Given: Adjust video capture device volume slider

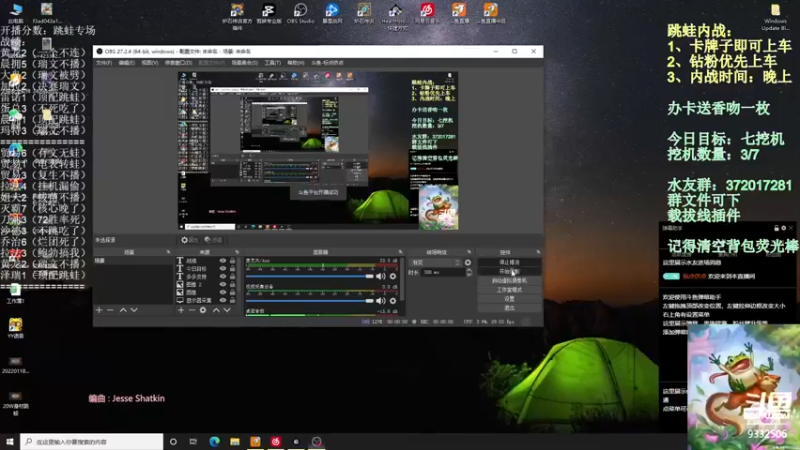Looking at the screenshot, I should (x=310, y=301).
